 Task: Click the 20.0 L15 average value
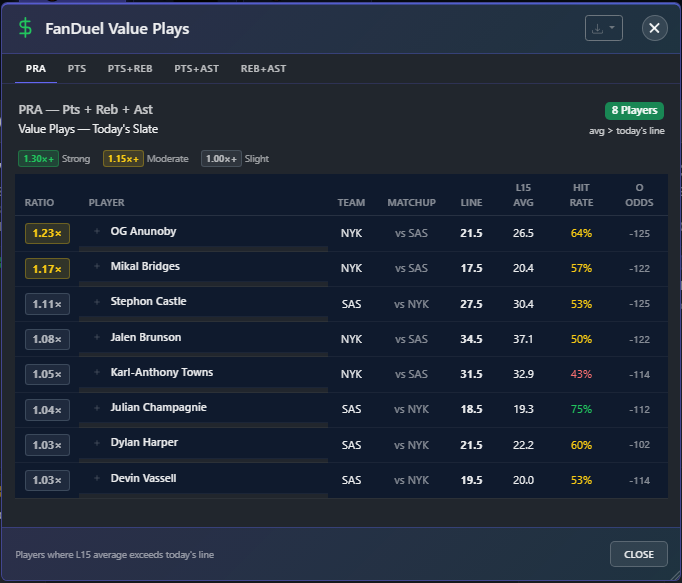pyautogui.click(x=523, y=480)
